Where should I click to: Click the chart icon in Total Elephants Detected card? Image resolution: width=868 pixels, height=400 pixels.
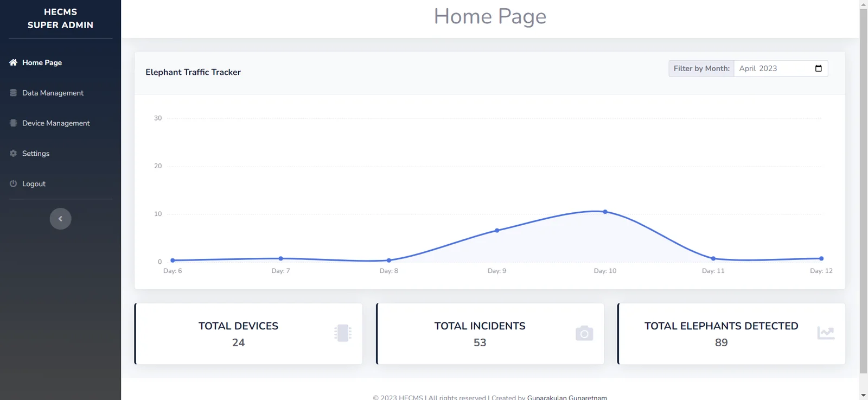[826, 333]
